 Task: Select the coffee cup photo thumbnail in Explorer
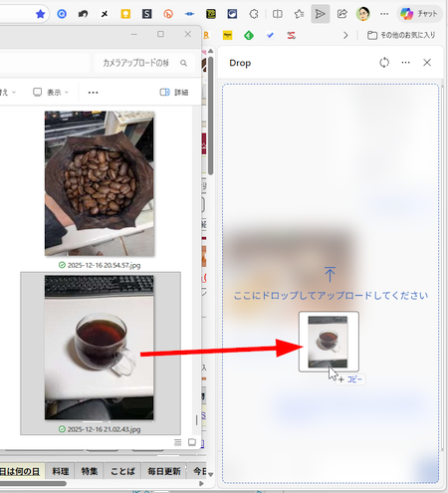[x=100, y=348]
